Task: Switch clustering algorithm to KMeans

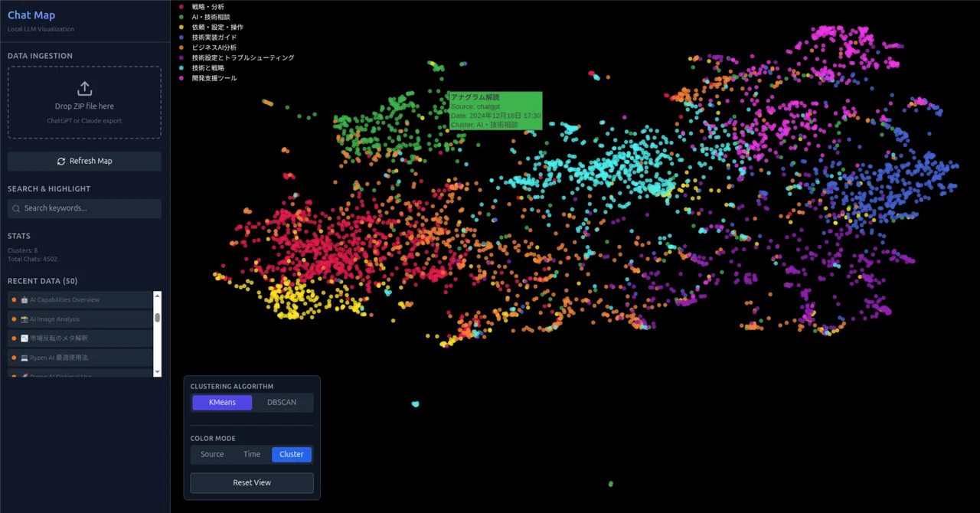Action: [222, 402]
